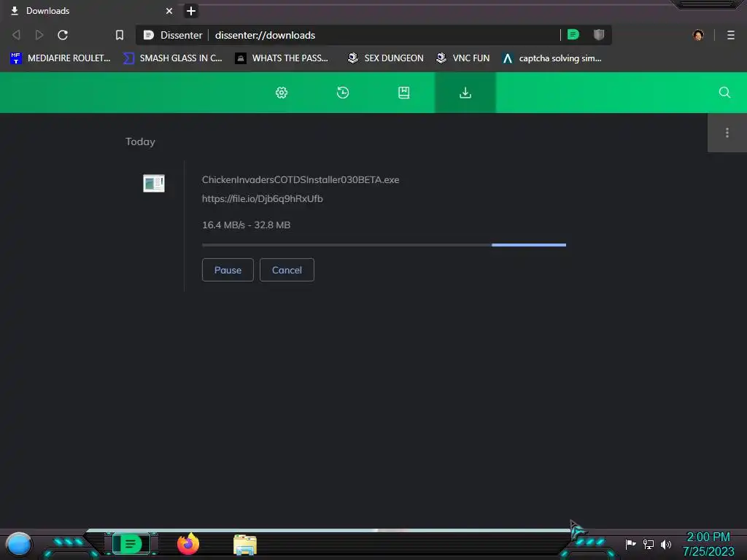
Task: Close the Downloads tab
Action: click(x=169, y=10)
